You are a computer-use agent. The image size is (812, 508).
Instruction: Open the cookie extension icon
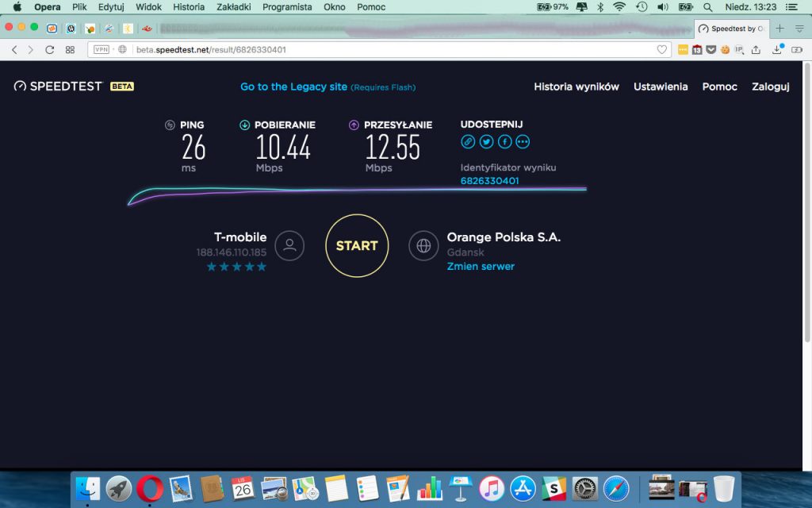(725, 50)
